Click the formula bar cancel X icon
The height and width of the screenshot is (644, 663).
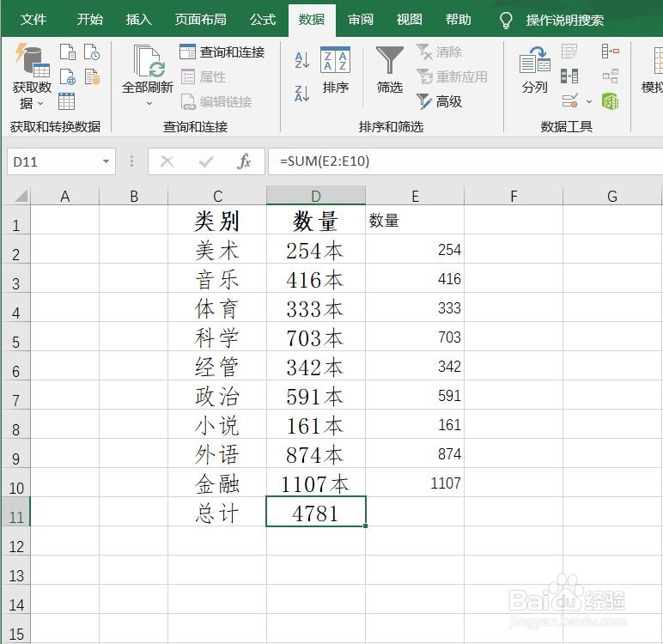(167, 161)
